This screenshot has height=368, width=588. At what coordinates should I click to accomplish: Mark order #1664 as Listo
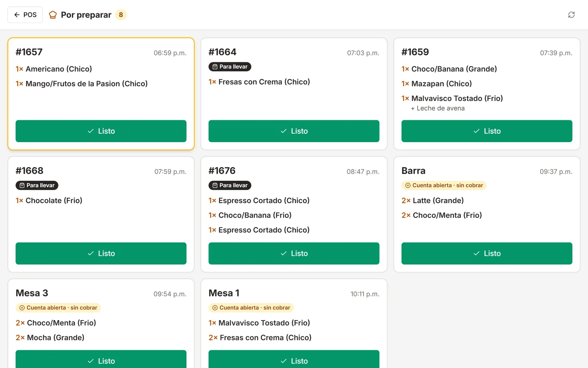tap(294, 131)
